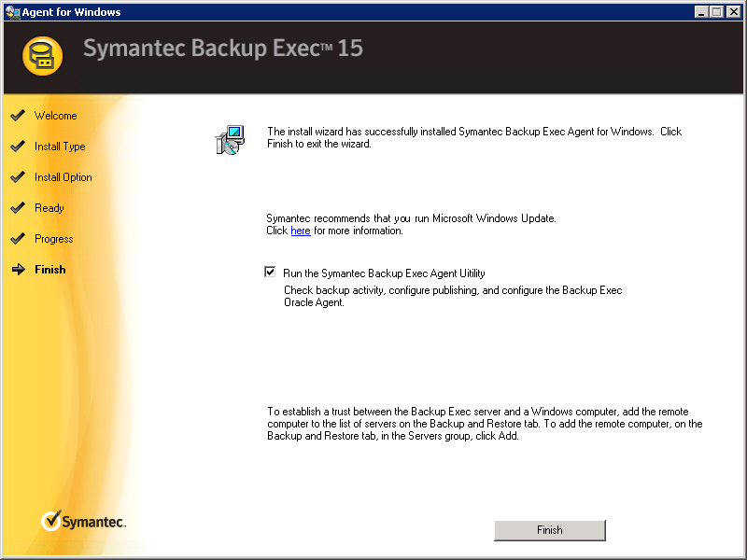Select the Welcome step in sidebar
The height and width of the screenshot is (560, 747).
(x=56, y=116)
